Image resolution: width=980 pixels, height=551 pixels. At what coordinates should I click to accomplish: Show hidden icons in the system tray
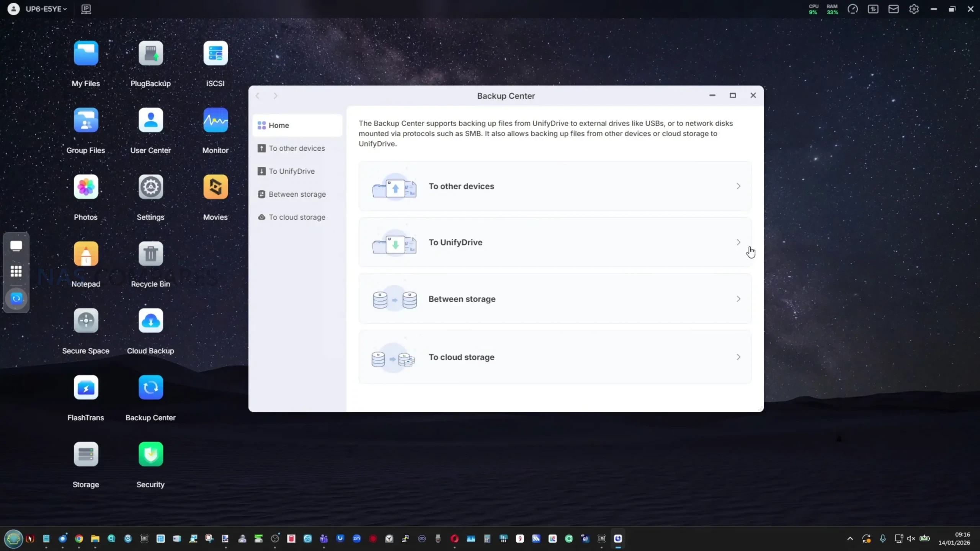850,538
